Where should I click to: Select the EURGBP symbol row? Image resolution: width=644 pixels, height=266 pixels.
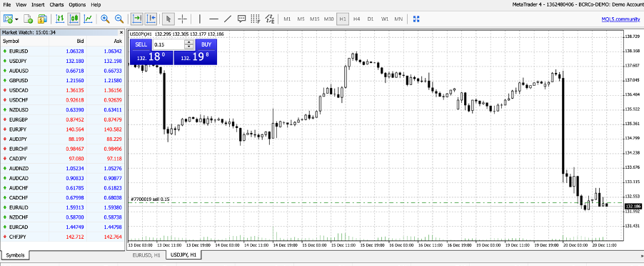(x=62, y=119)
